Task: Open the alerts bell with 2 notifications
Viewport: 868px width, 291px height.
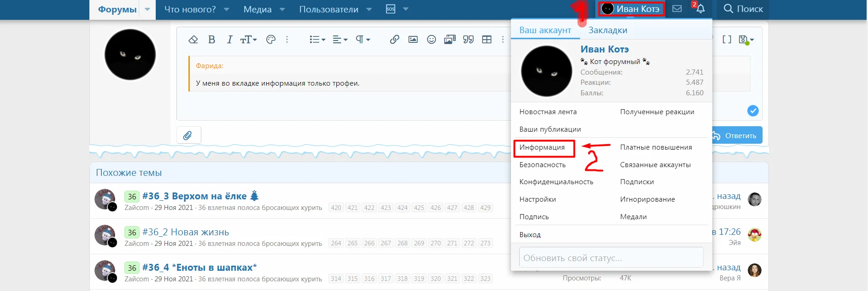Action: 700,9
